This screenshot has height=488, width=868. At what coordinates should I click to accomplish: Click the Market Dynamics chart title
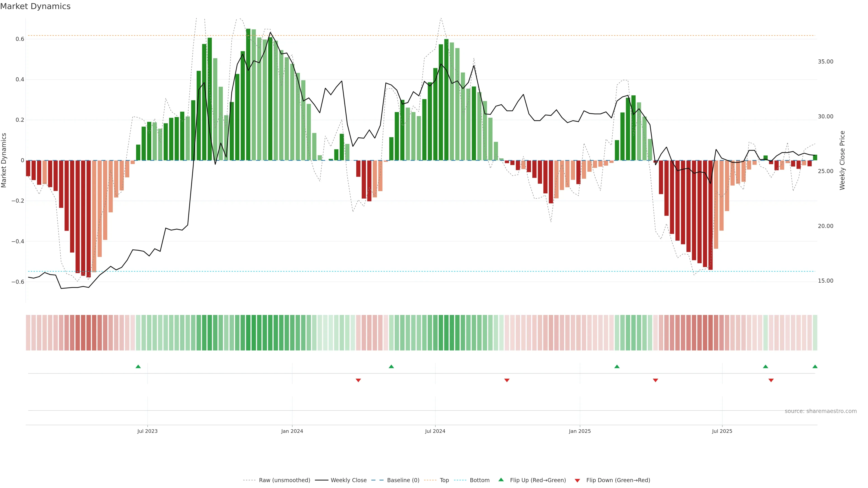(x=35, y=6)
